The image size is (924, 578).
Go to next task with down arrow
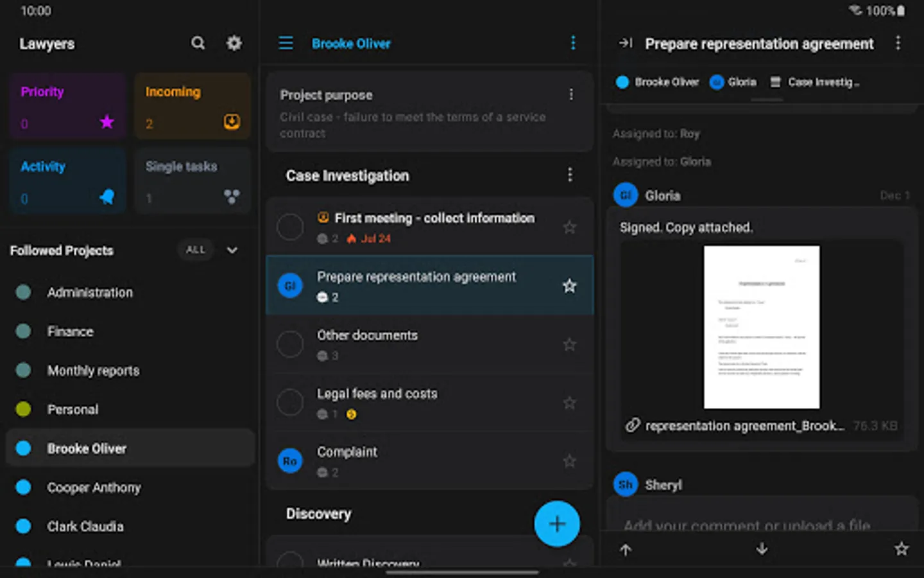[x=762, y=549]
